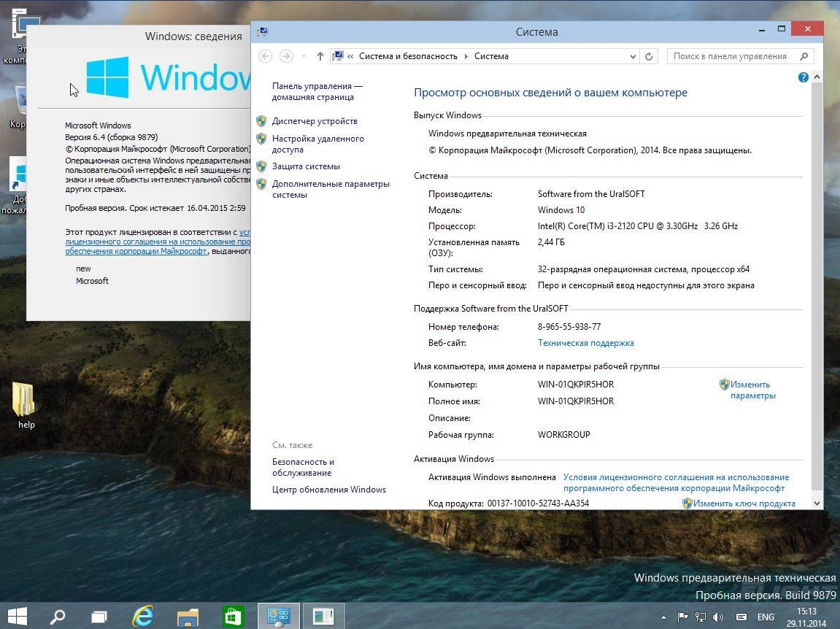The image size is (840, 629).
Task: Open the license terms link (Условия лицензионного соглашения)
Action: pos(676,483)
